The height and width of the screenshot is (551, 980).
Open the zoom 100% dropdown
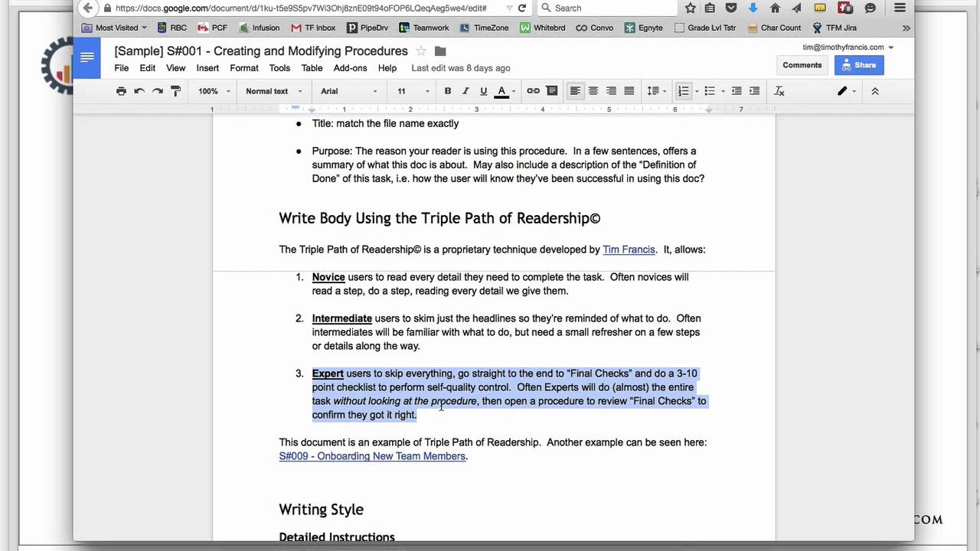click(x=214, y=91)
